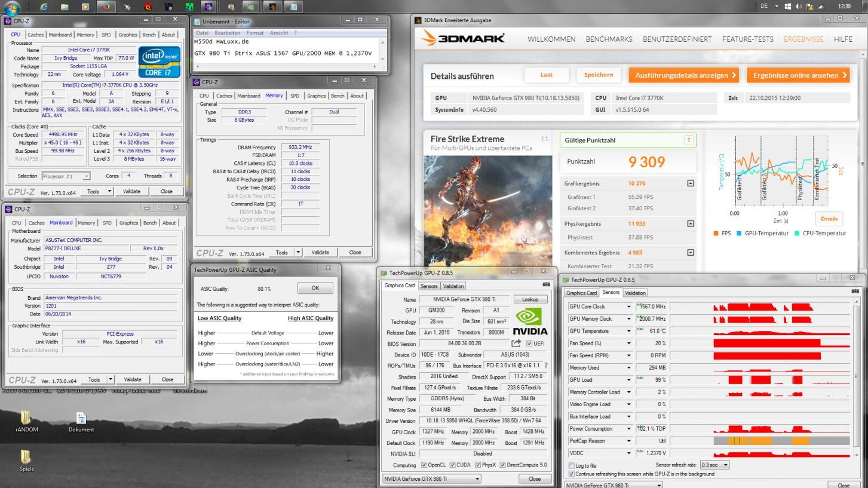Click camera icon in GPU-Z Sensors window
Screen dimensions: 868x488
(855, 292)
